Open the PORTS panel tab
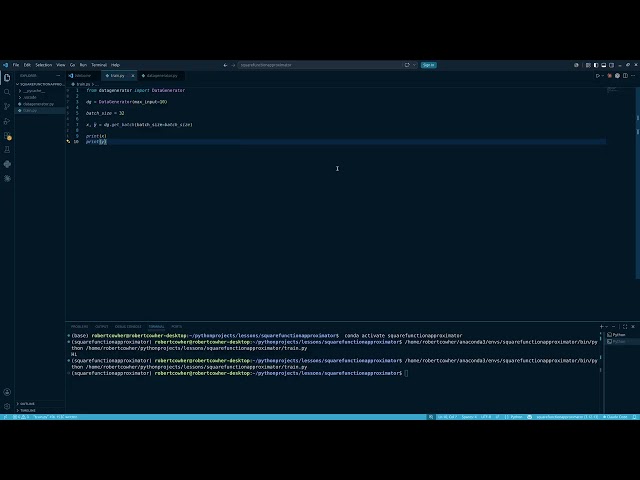 click(x=177, y=327)
